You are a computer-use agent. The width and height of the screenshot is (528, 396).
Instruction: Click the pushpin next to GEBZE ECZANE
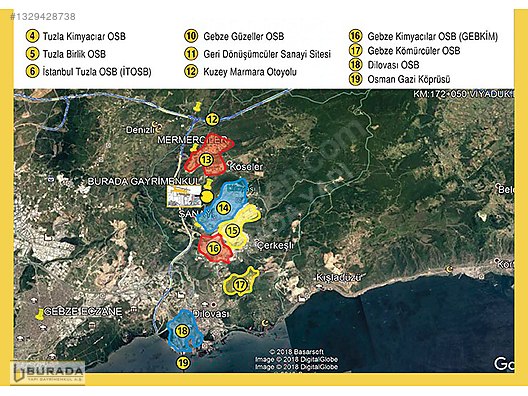40,314
